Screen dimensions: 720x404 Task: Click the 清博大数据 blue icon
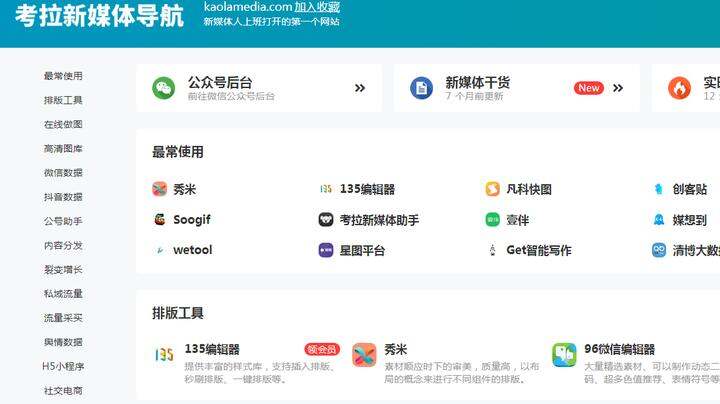(x=659, y=250)
